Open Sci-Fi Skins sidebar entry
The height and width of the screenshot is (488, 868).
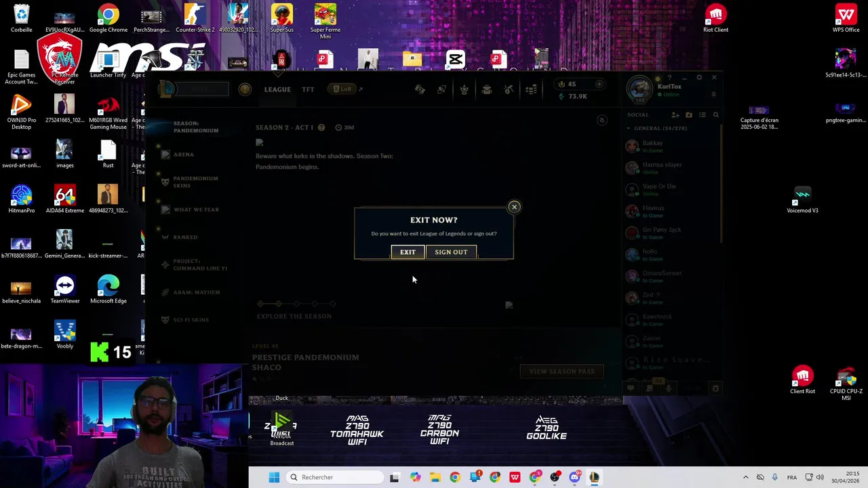(191, 320)
